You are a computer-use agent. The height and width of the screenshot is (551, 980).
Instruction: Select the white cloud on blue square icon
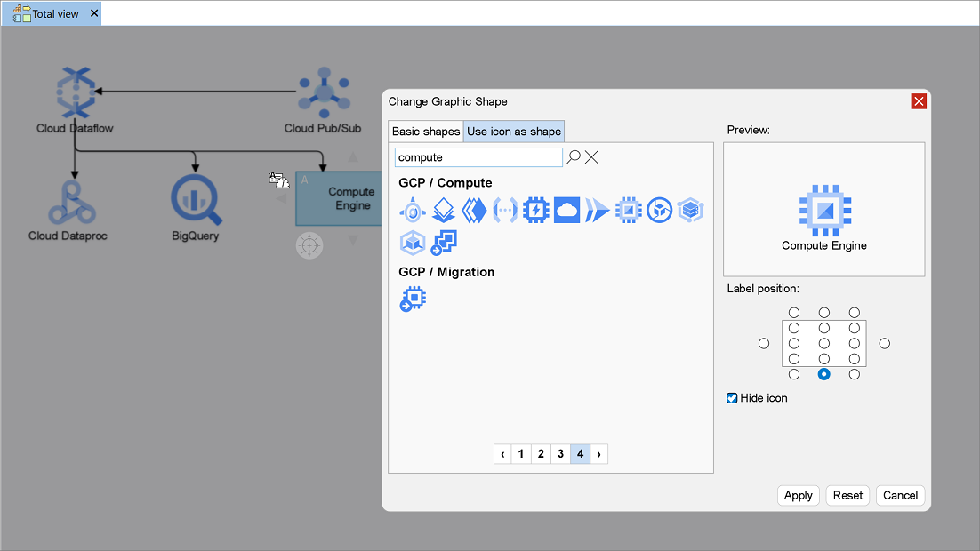point(566,211)
